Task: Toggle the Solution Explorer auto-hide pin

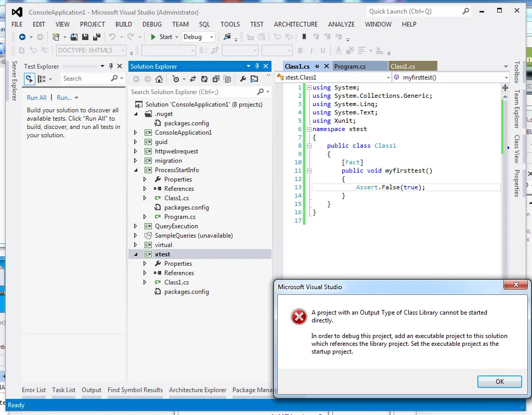Action: (257, 66)
